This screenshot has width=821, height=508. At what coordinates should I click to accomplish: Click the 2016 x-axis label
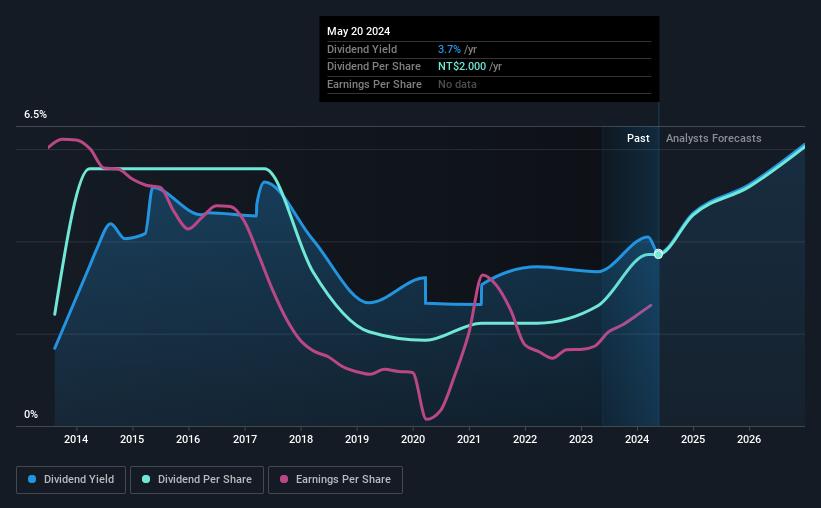[x=188, y=439]
